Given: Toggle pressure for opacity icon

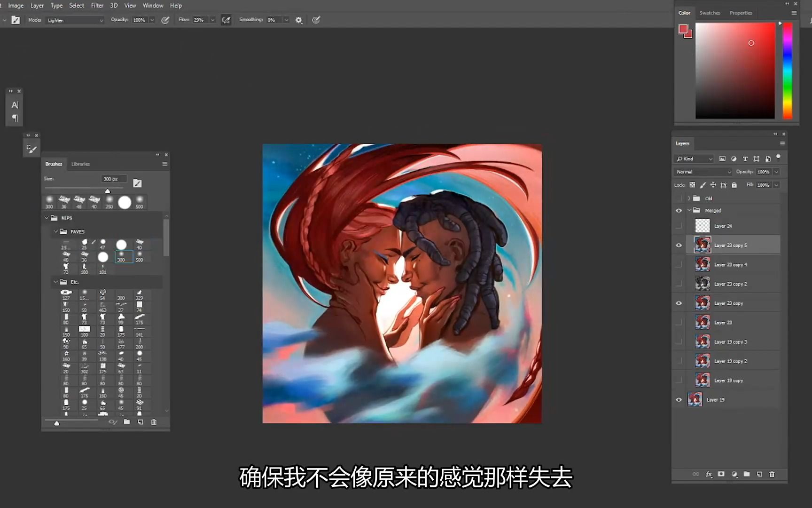Looking at the screenshot, I should [165, 20].
